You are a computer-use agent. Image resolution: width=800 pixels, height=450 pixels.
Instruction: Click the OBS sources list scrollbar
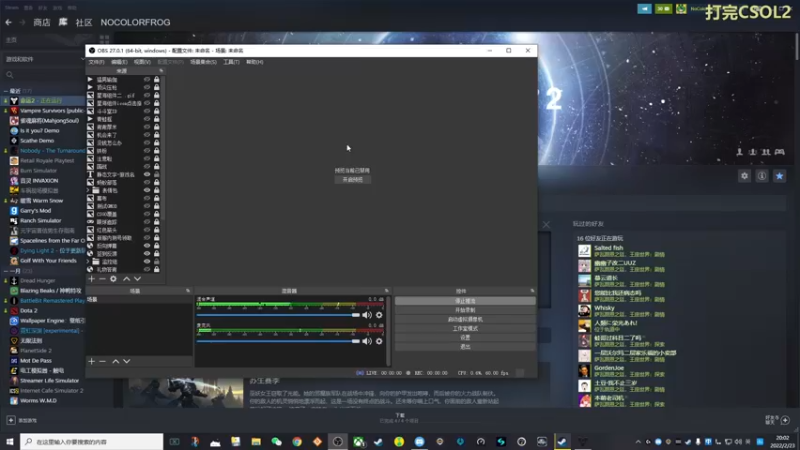(x=163, y=148)
